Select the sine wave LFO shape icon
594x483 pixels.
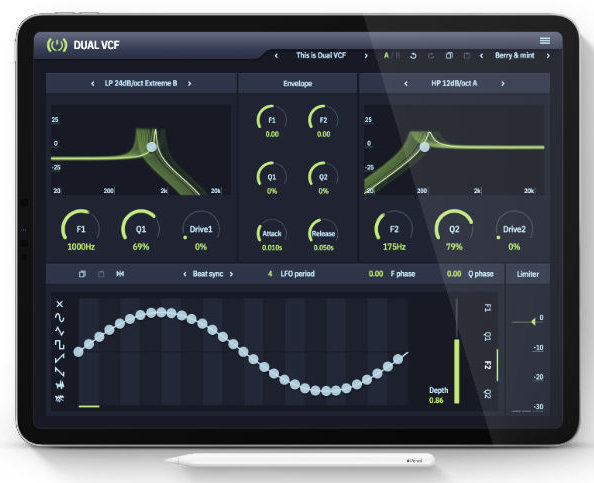pos(59,317)
